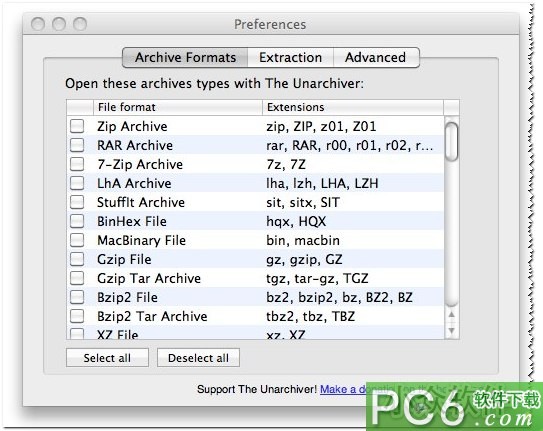Click the scrollbar up arrow
This screenshot has width=543, height=431.
(451, 314)
